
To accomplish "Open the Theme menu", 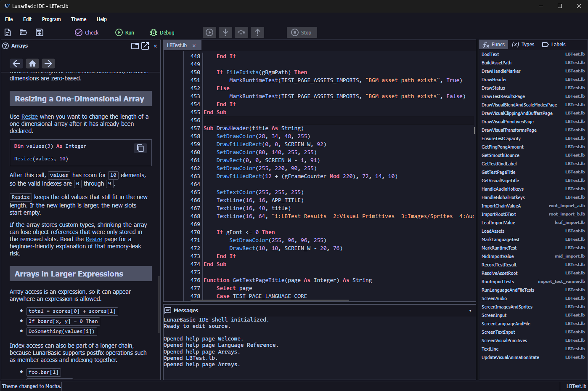I will (79, 19).
